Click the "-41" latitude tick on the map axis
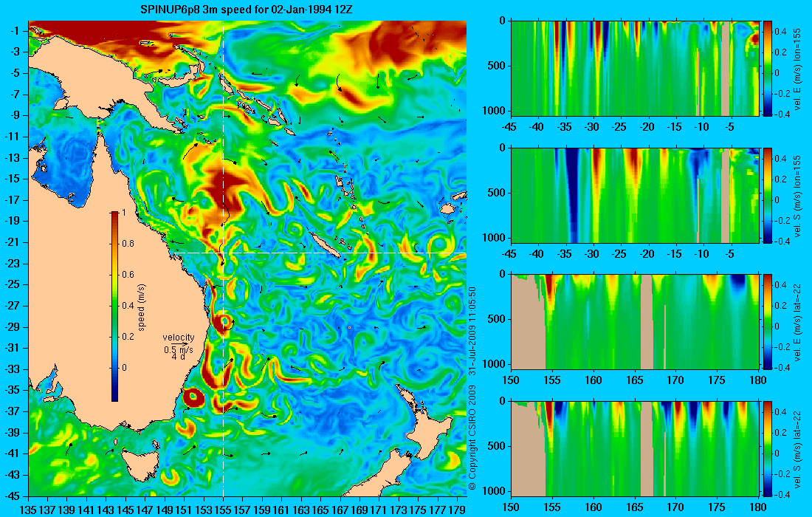The width and height of the screenshot is (812, 517). click(x=13, y=453)
